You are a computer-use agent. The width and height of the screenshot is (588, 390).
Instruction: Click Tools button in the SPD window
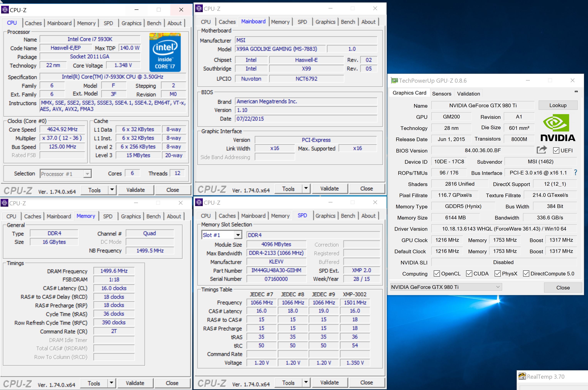tap(288, 382)
